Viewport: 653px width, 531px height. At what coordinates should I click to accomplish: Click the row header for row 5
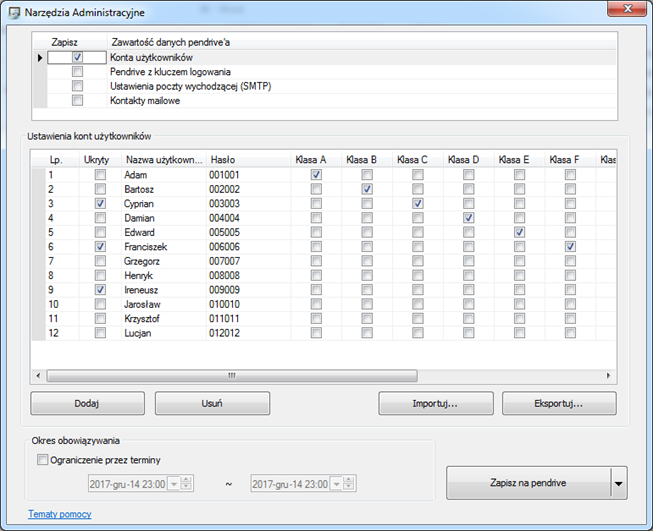pos(39,232)
